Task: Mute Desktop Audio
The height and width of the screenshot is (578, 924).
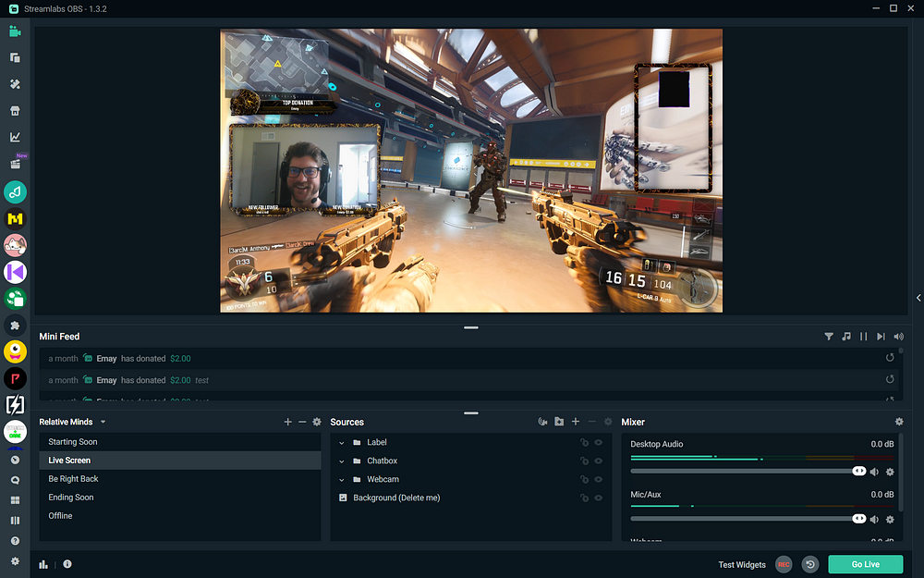Action: coord(874,472)
